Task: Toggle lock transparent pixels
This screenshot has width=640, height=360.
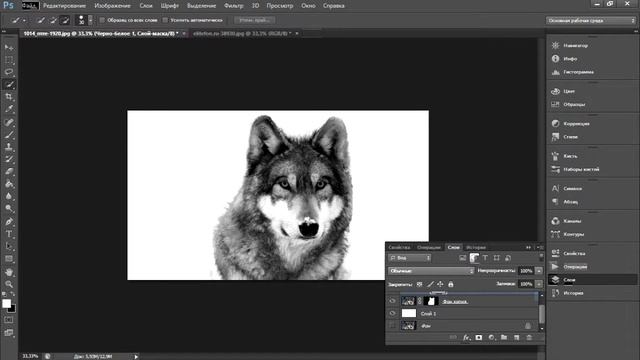Action: click(420, 284)
